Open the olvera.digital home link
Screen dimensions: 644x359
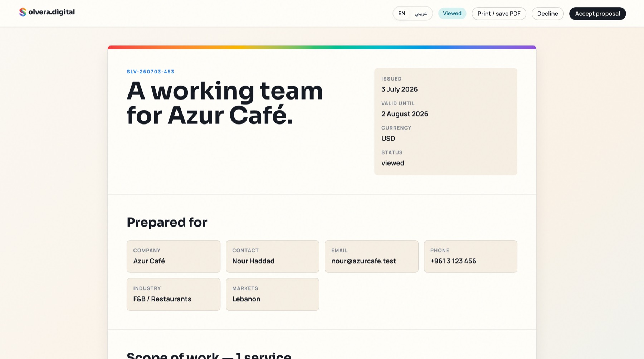click(x=47, y=12)
